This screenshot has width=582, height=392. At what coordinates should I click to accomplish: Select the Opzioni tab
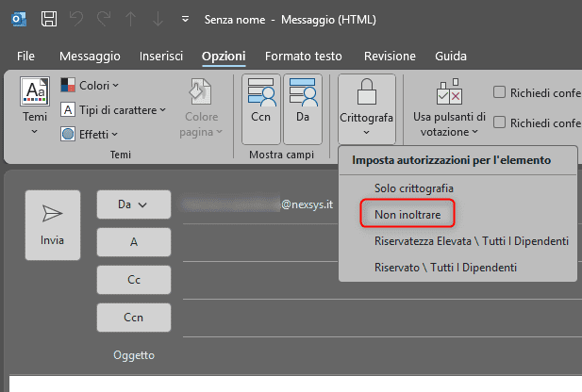click(224, 57)
